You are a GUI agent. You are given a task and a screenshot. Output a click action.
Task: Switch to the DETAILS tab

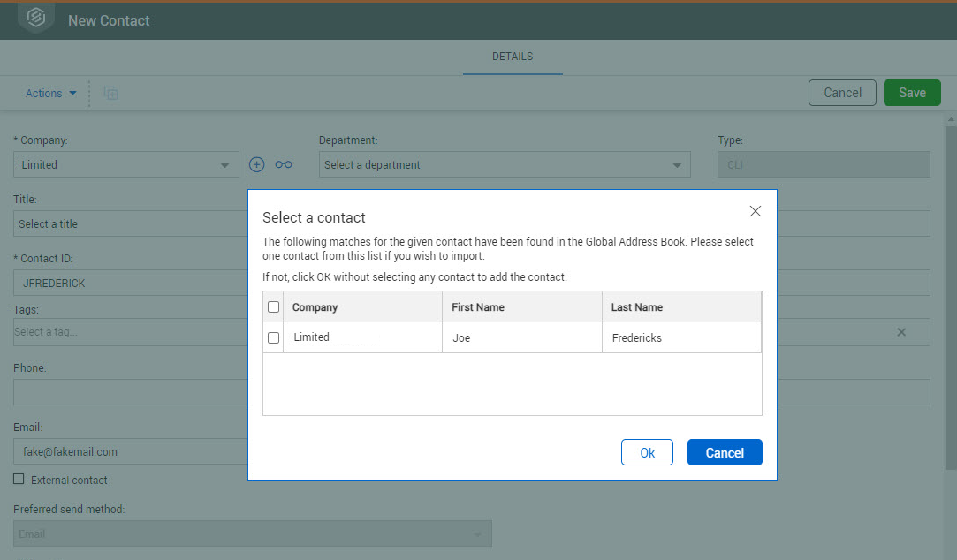[x=513, y=57]
